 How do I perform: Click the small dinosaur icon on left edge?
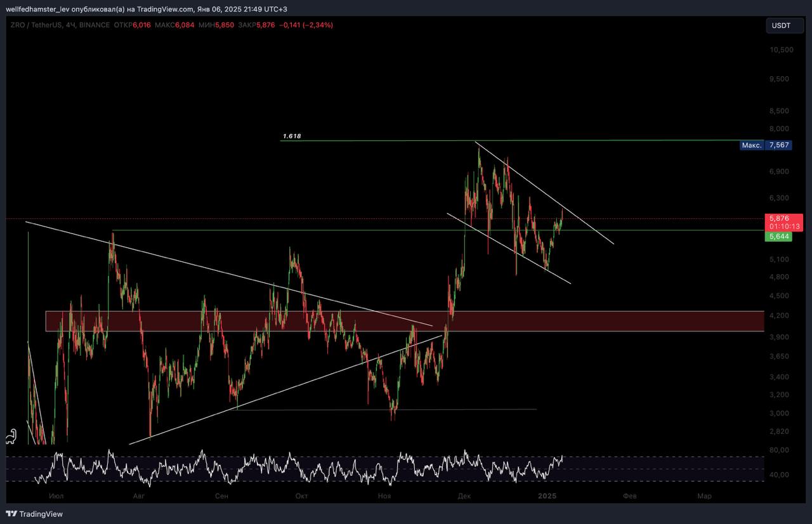[x=11, y=436]
